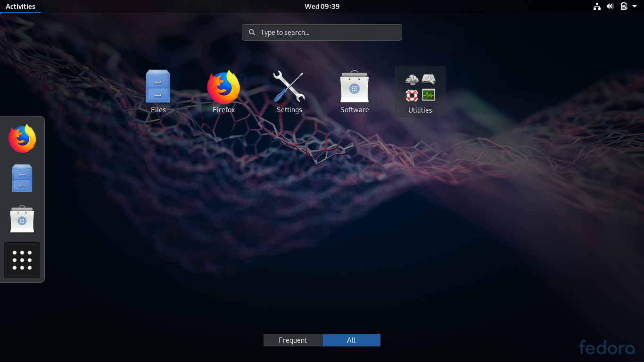Switch to the Frequent apps tab
644x362 pixels.
point(293,340)
